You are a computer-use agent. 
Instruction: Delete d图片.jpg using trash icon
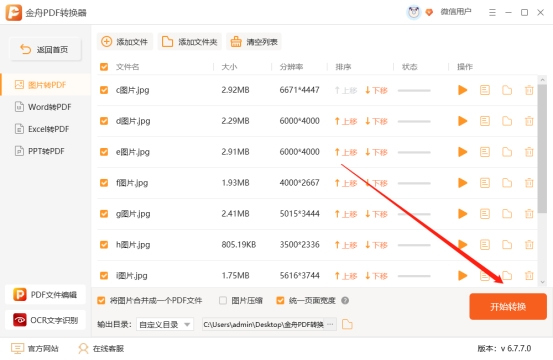529,121
